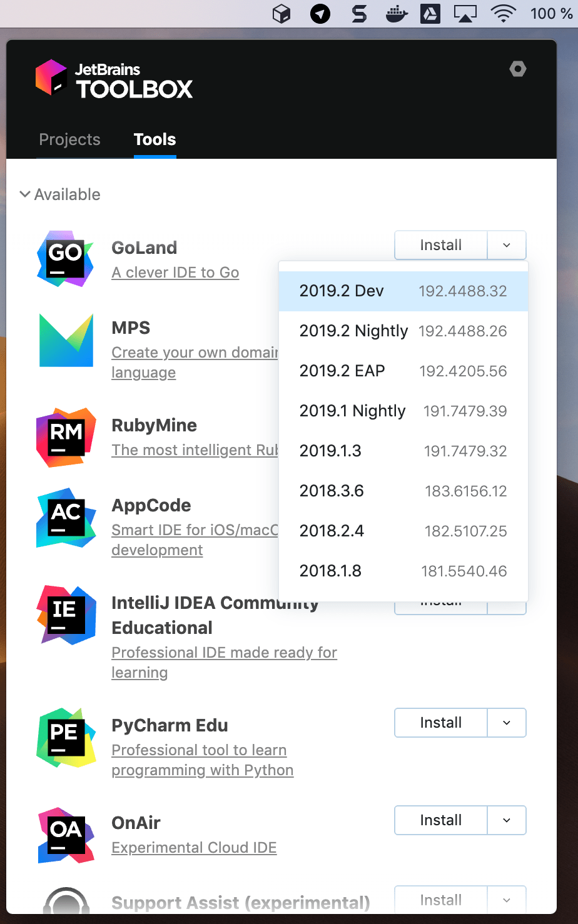
Task: Click Support Assist (experimental) title
Action: pos(241,903)
